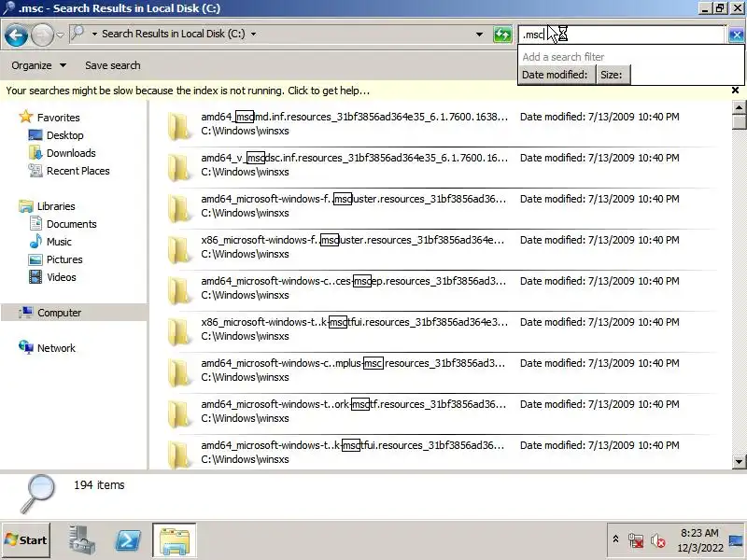Launch Windows PowerShell from the taskbar
The height and width of the screenshot is (560, 747).
(128, 540)
